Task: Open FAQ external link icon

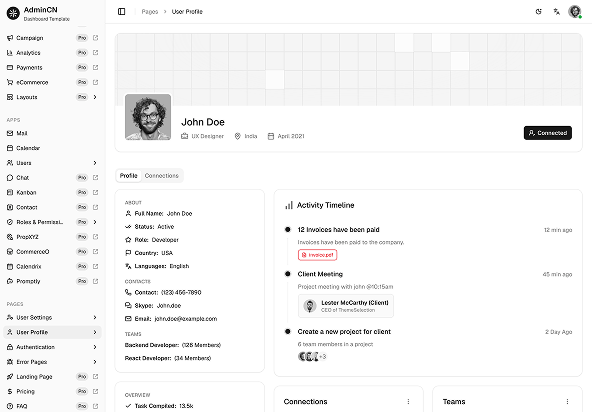Action: click(x=96, y=406)
